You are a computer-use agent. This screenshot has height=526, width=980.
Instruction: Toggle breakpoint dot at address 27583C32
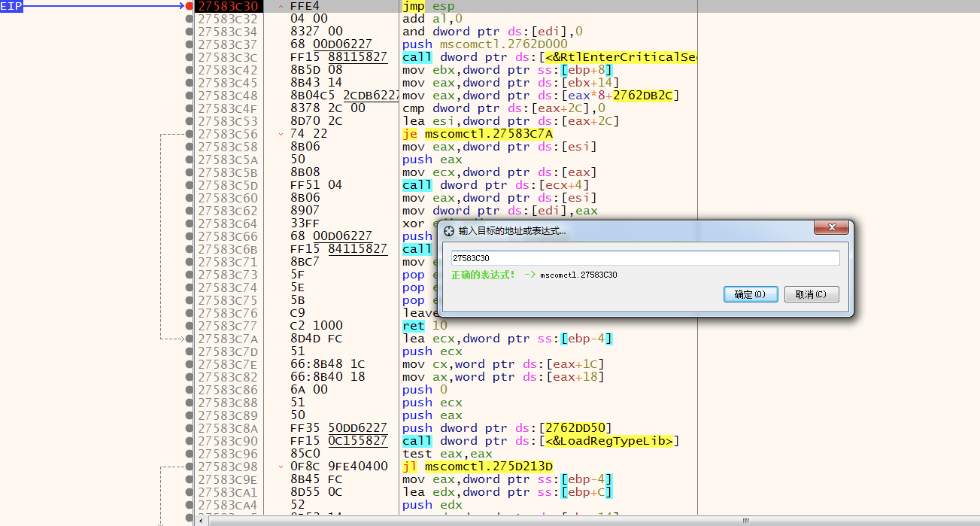tap(189, 19)
